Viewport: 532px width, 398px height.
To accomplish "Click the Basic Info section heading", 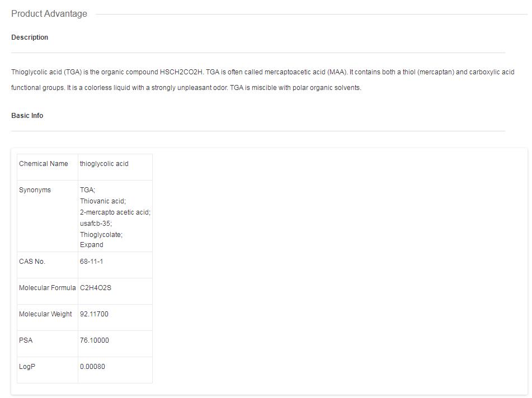I will (x=27, y=116).
